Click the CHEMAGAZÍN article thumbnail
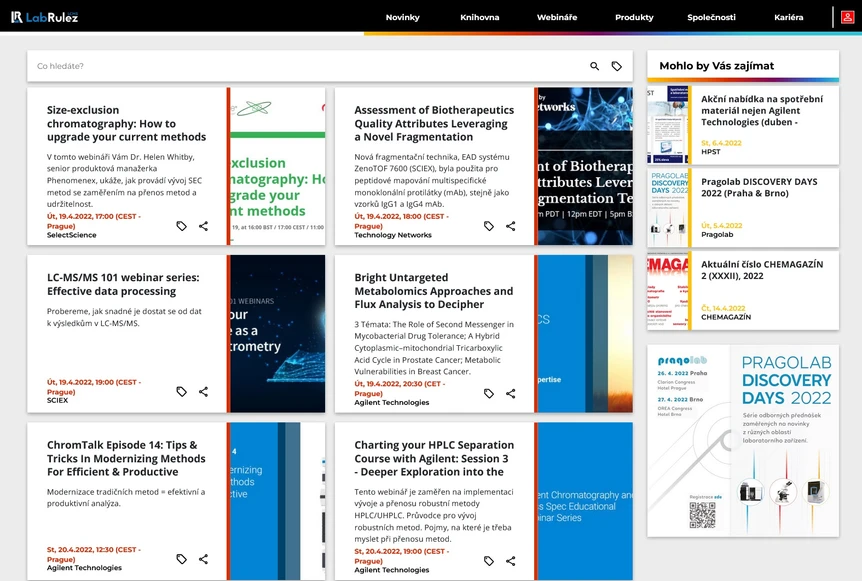The height and width of the screenshot is (581, 862). [x=667, y=290]
